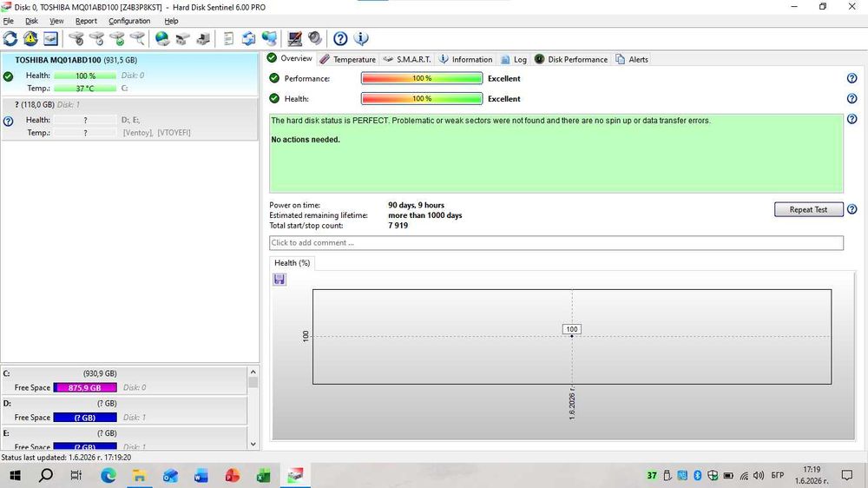Open taskbar Search magnifier
Viewport: 868px width, 488px height.
pyautogui.click(x=46, y=475)
